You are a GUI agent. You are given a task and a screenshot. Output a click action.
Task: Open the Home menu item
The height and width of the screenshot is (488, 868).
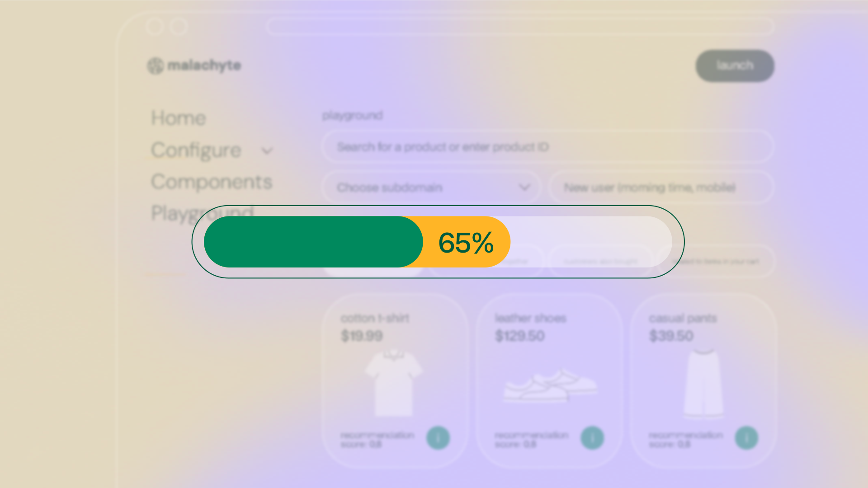pyautogui.click(x=179, y=118)
